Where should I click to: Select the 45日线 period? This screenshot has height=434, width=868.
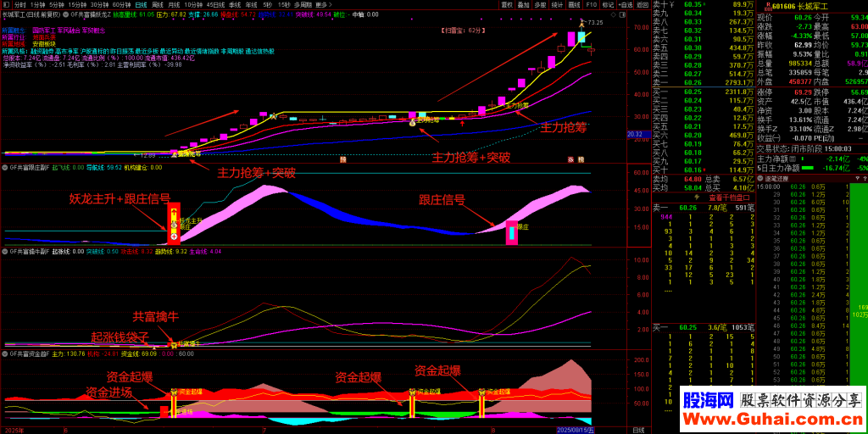click(215, 4)
